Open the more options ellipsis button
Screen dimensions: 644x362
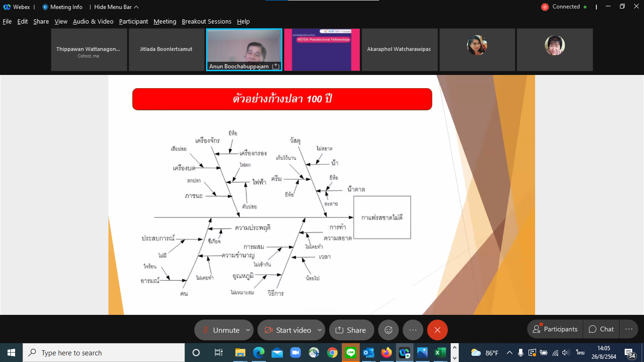pyautogui.click(x=413, y=330)
